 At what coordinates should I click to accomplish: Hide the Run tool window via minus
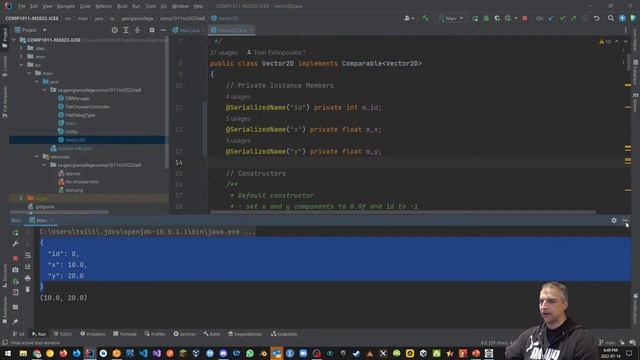625,220
